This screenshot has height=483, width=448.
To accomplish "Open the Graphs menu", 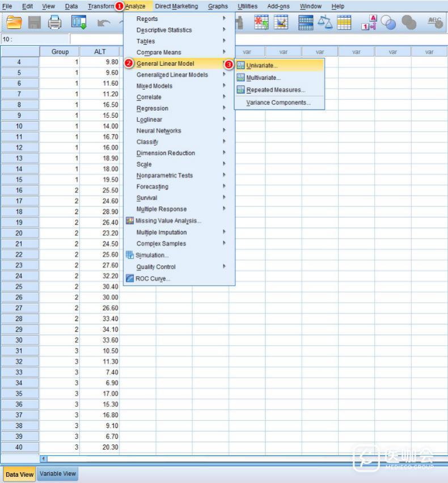I will [218, 6].
